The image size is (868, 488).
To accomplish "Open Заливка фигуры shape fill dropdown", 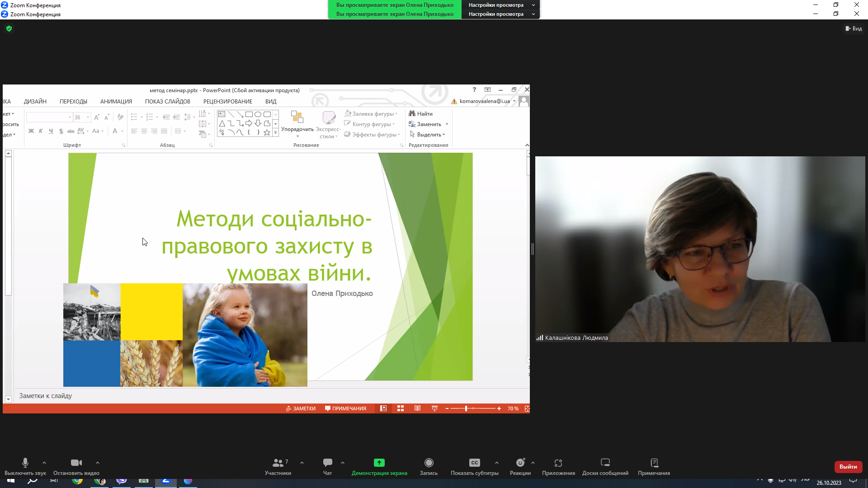I will 371,114.
